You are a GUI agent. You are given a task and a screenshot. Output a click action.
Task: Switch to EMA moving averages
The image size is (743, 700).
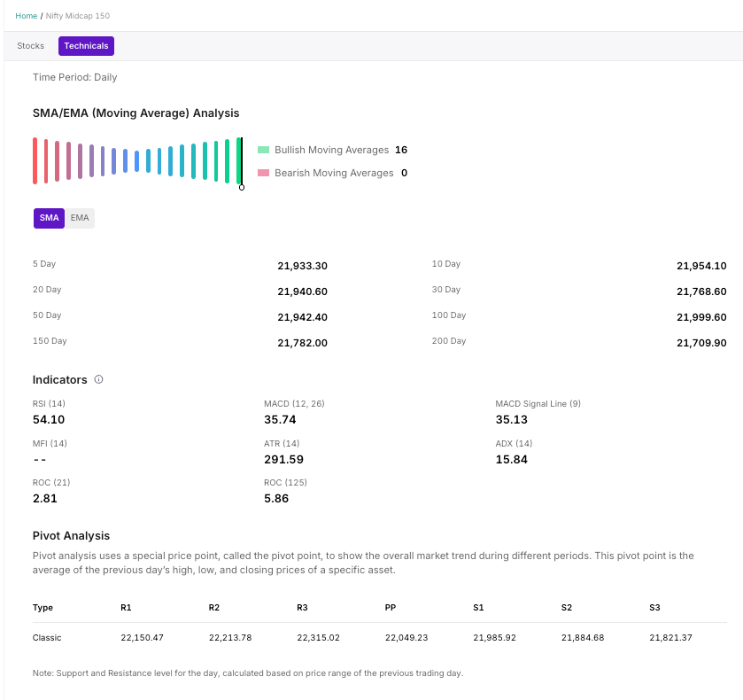click(x=80, y=218)
